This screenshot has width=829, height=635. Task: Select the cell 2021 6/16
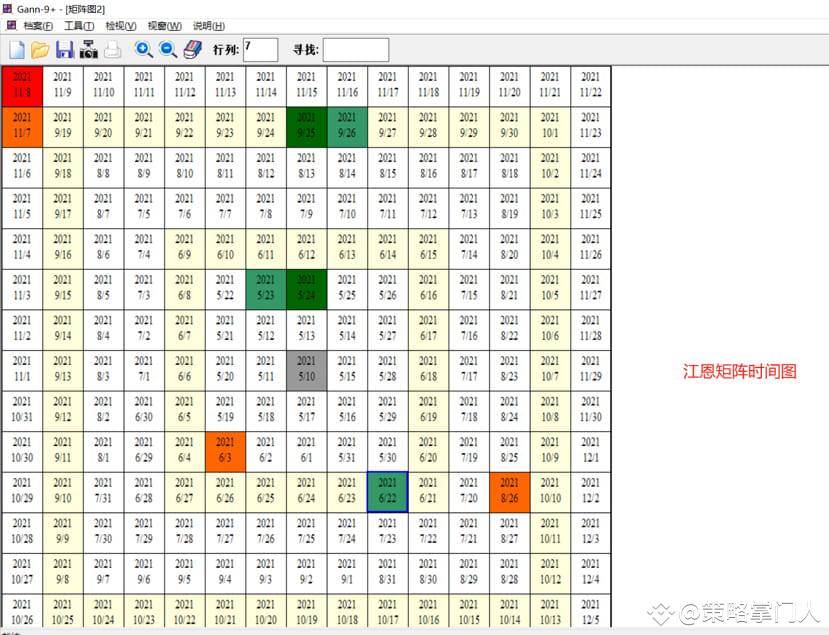click(428, 290)
